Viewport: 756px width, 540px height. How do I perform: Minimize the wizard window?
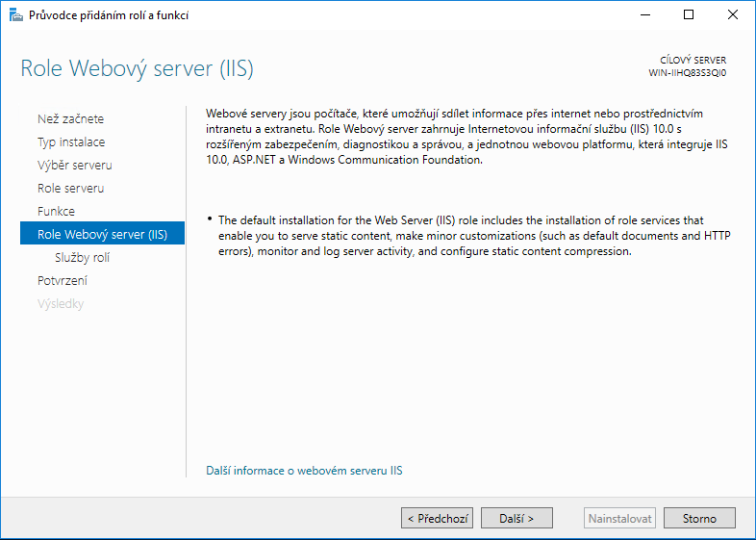645,15
